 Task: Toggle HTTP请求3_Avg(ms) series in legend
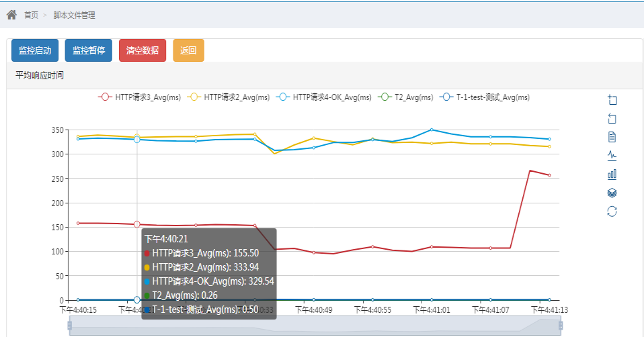[140, 97]
